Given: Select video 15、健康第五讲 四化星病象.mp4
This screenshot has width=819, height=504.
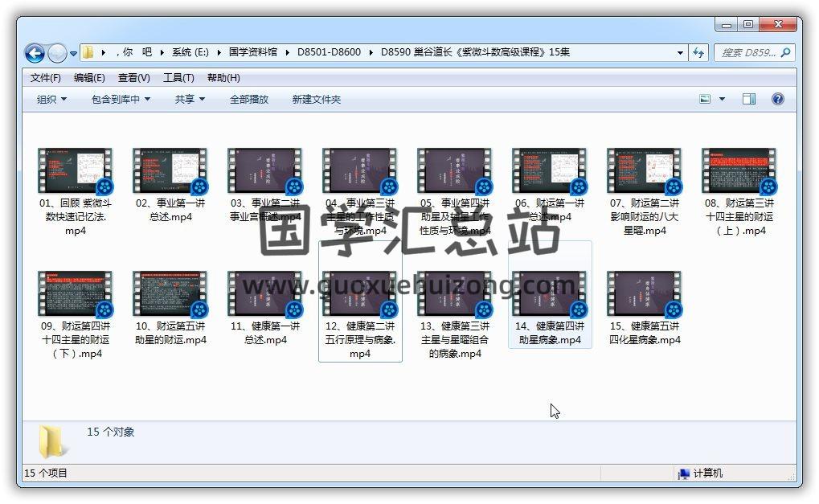Looking at the screenshot, I should (645, 308).
